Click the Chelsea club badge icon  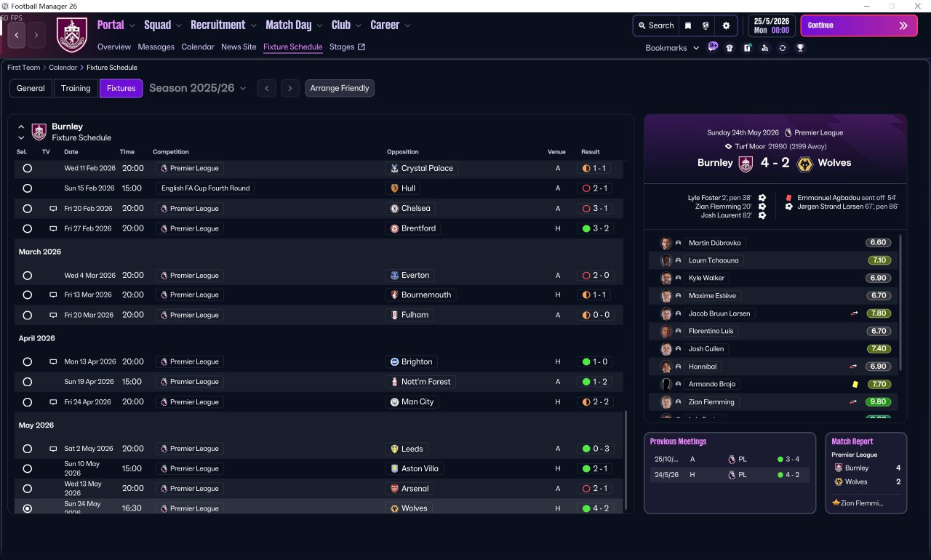click(x=394, y=208)
